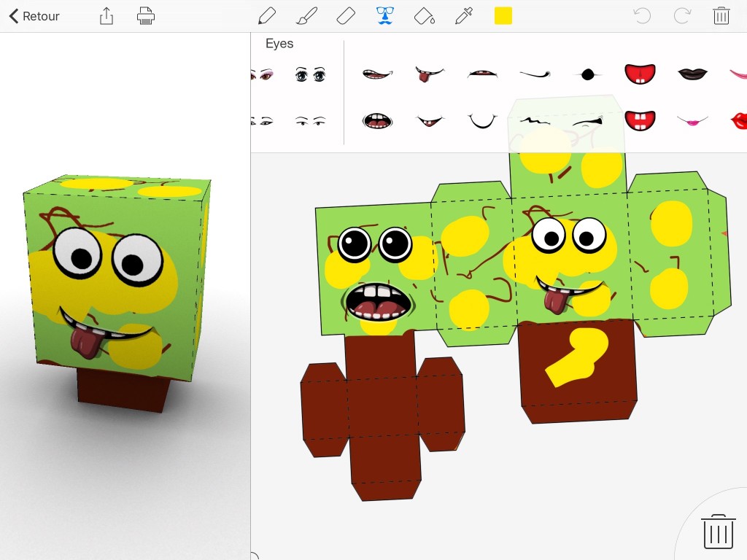747x560 pixels.
Task: Choose the tongue-out mouth sticker in panel
Action: coord(429,74)
